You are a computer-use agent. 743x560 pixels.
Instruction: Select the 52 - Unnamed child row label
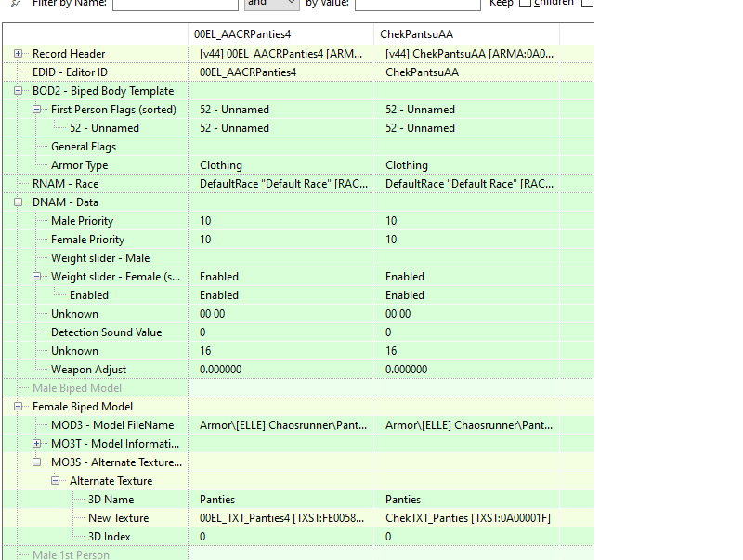(104, 128)
